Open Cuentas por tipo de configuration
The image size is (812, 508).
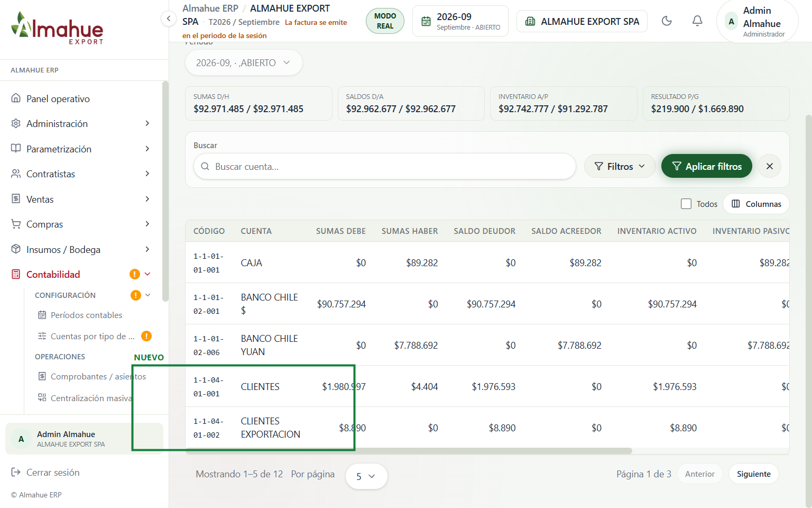pyautogui.click(x=86, y=337)
